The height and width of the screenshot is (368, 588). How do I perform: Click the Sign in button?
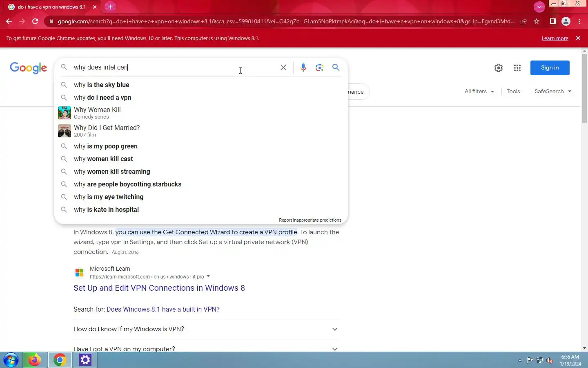coord(550,68)
